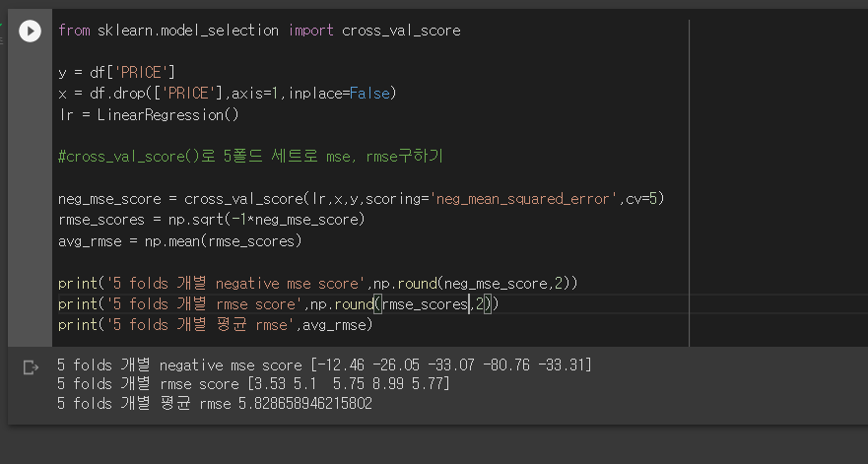Image resolution: width=868 pixels, height=464 pixels.
Task: Click output line with rmse score values
Action: click(253, 384)
